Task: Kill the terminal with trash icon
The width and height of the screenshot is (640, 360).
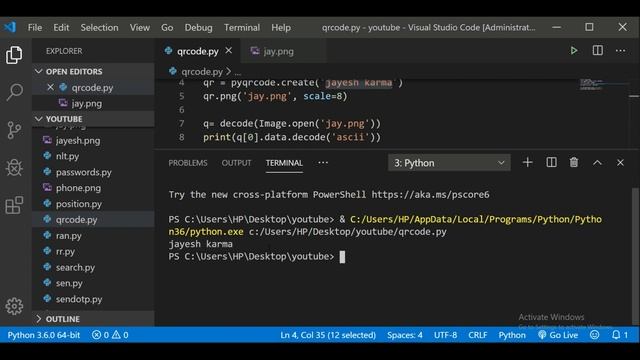Action: [x=574, y=162]
